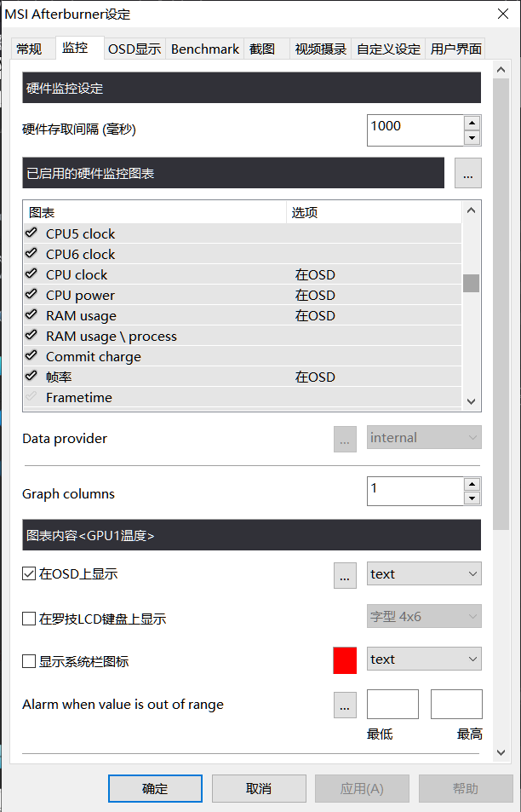This screenshot has height=812, width=521.
Task: Increase 硬件存取间隔 with up arrow
Action: point(472,124)
